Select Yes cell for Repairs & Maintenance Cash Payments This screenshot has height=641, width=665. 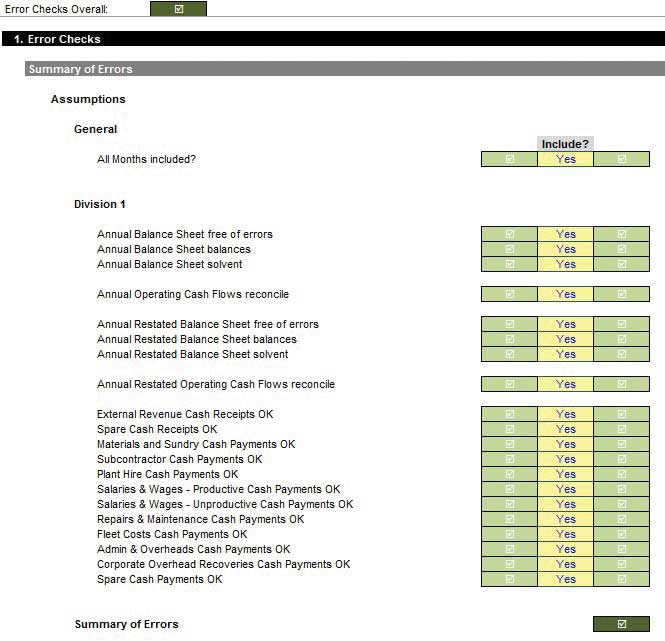click(x=565, y=519)
